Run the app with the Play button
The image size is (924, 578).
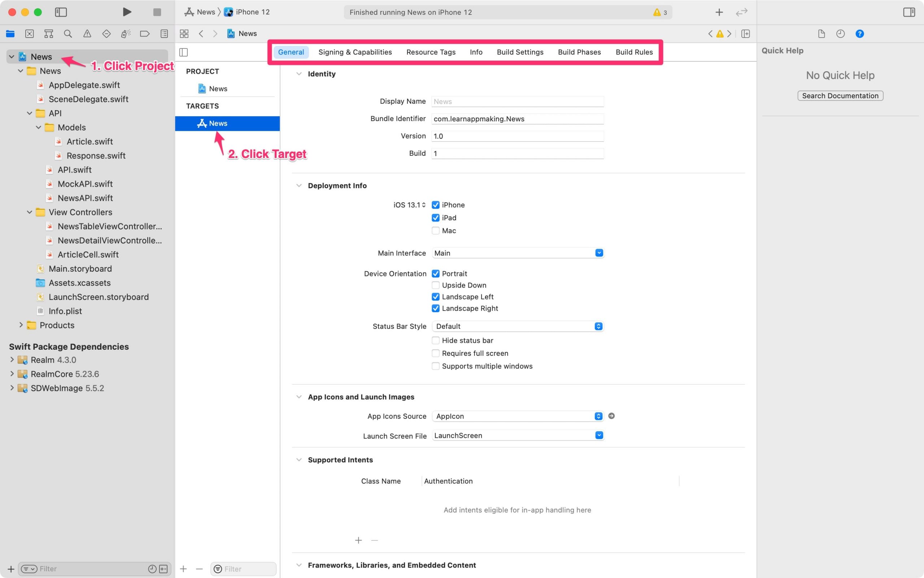point(127,12)
